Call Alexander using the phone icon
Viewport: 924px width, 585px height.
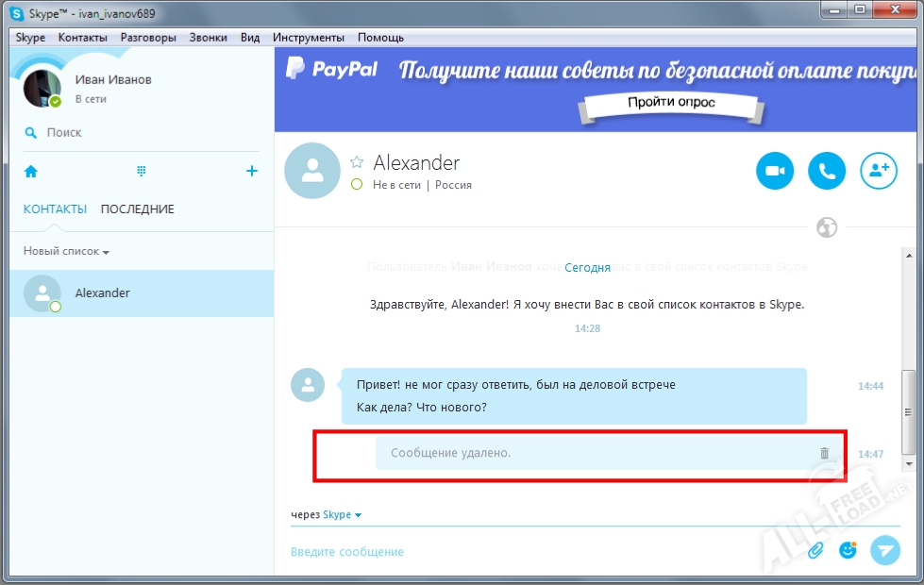click(x=827, y=171)
